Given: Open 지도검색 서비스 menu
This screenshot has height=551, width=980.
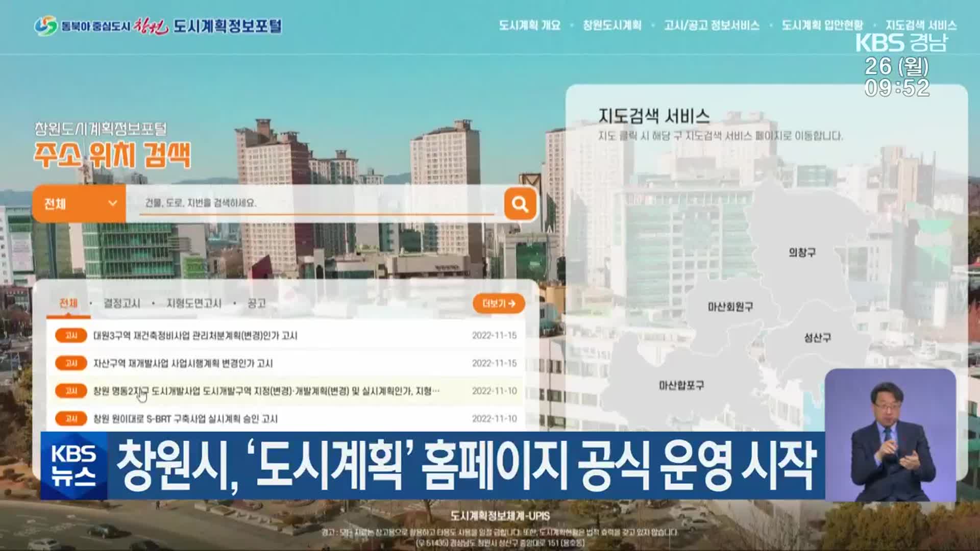Looking at the screenshot, I should click(x=921, y=25).
